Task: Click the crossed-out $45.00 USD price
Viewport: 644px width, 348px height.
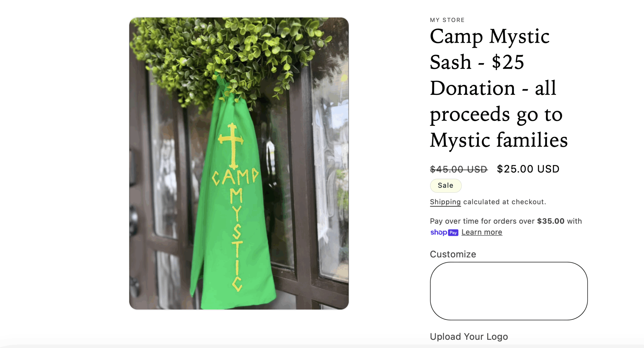Action: pyautogui.click(x=459, y=169)
